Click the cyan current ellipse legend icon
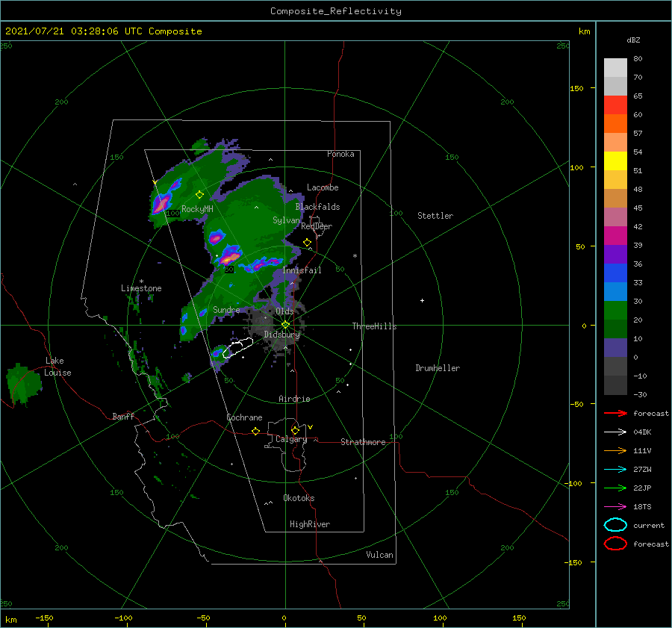The image size is (672, 628). coord(615,525)
